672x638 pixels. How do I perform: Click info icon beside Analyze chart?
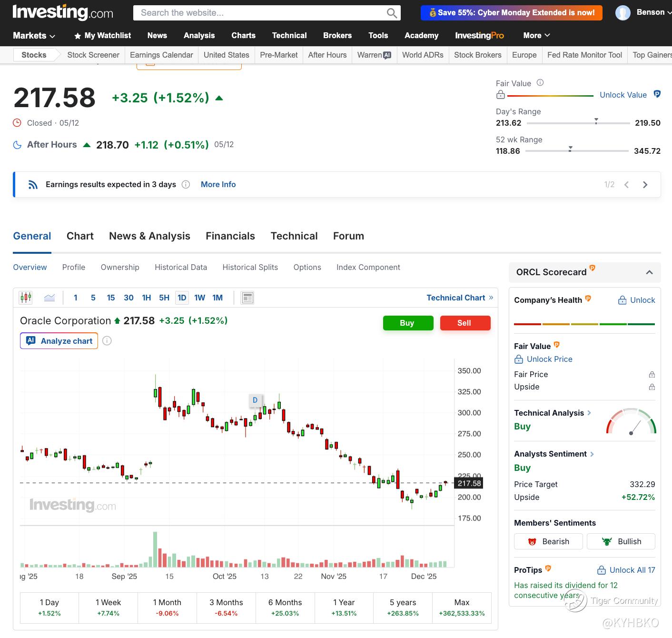[107, 340]
